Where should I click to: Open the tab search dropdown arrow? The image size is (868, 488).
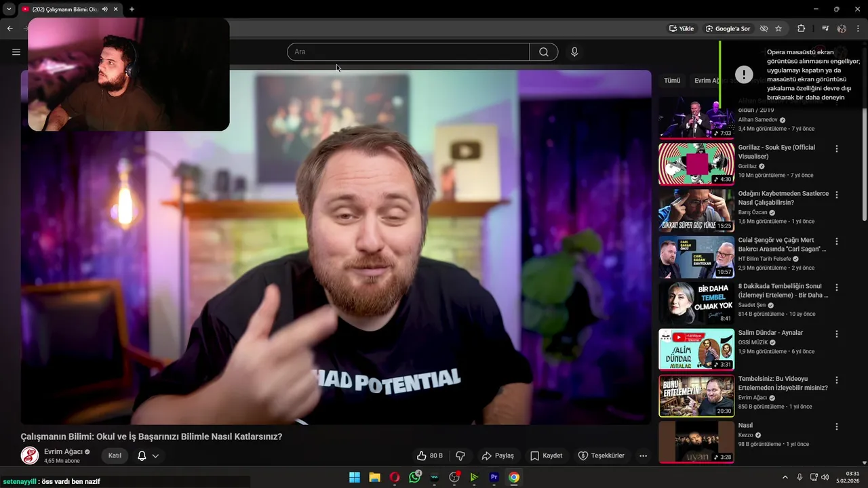pyautogui.click(x=9, y=9)
